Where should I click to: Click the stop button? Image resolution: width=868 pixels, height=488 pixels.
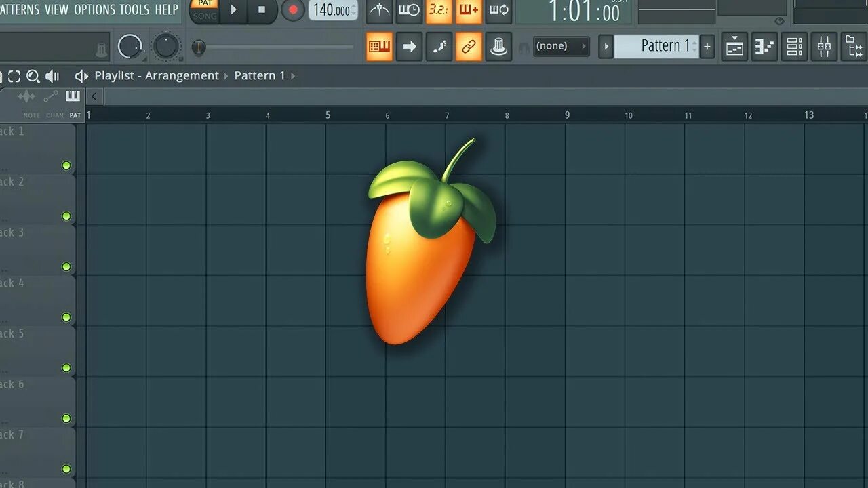262,10
